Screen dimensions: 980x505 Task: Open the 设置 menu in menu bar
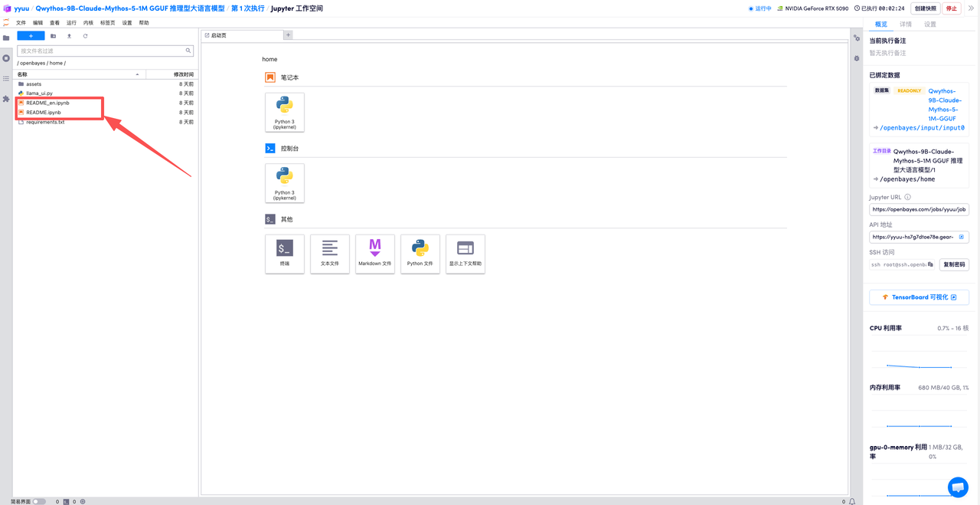[127, 23]
